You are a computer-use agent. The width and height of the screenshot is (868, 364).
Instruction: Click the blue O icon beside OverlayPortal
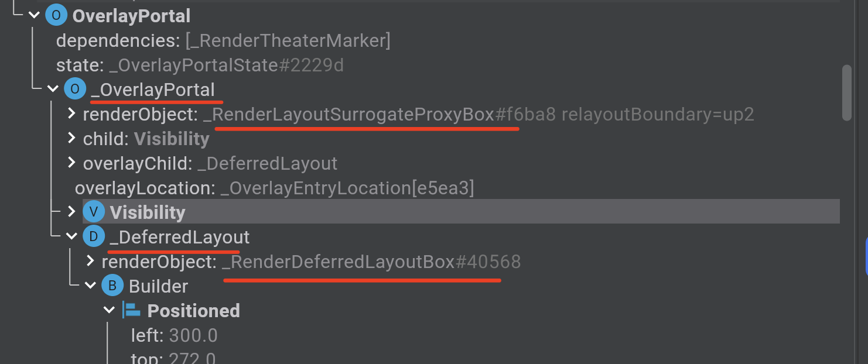pos(56,16)
